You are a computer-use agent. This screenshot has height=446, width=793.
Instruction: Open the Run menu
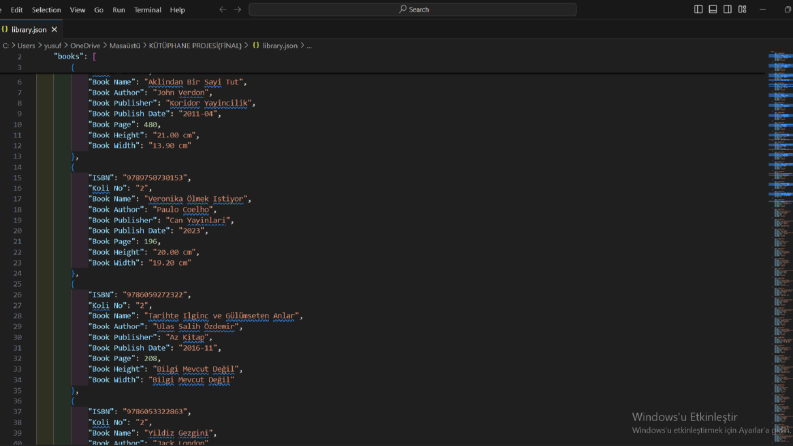click(119, 10)
